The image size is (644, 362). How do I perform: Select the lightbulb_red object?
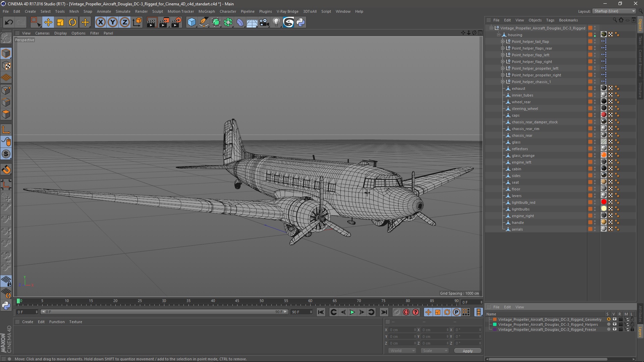pyautogui.click(x=523, y=202)
